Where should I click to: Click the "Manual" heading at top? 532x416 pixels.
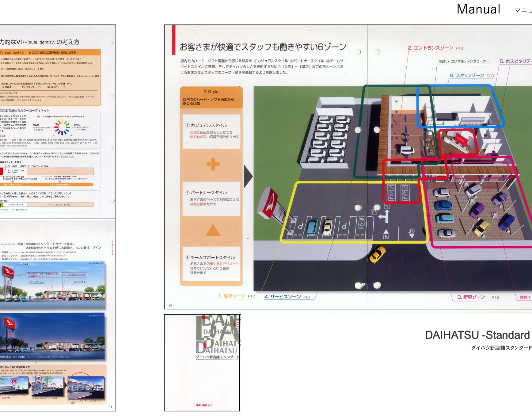pyautogui.click(x=478, y=9)
